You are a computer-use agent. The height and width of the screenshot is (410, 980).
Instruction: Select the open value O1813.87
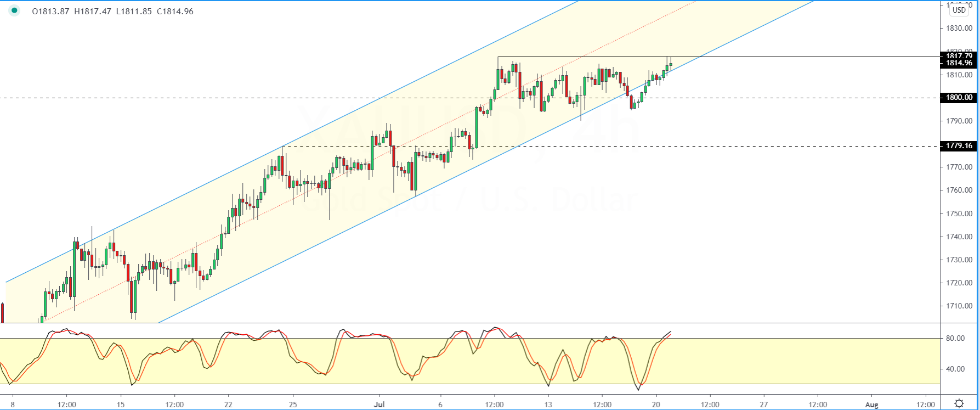[50, 12]
